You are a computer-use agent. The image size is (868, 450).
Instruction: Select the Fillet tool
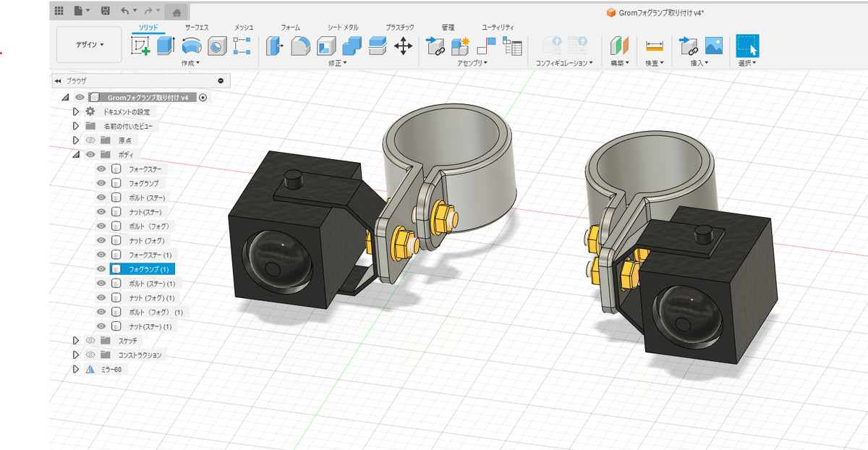(301, 46)
